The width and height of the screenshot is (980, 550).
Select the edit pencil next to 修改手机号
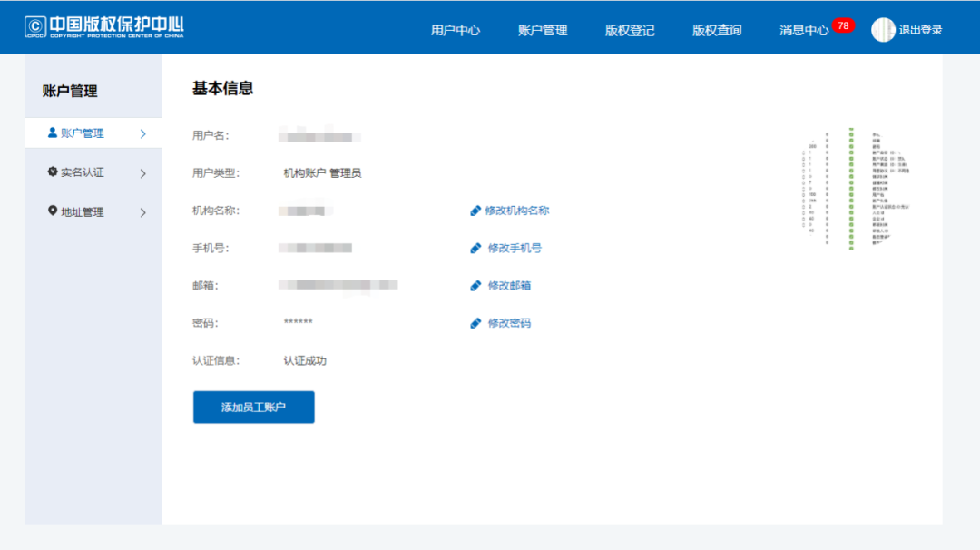click(x=475, y=247)
